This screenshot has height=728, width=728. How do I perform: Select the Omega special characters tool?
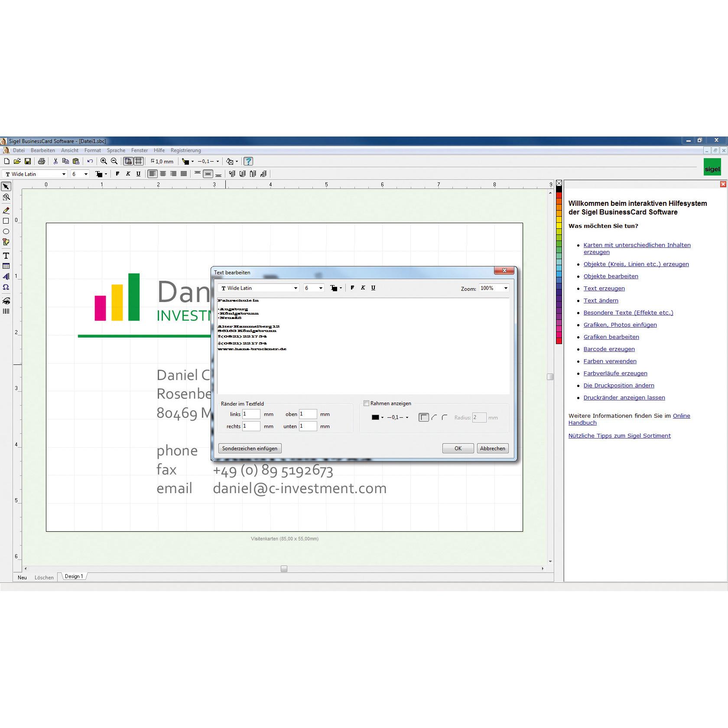(6, 287)
